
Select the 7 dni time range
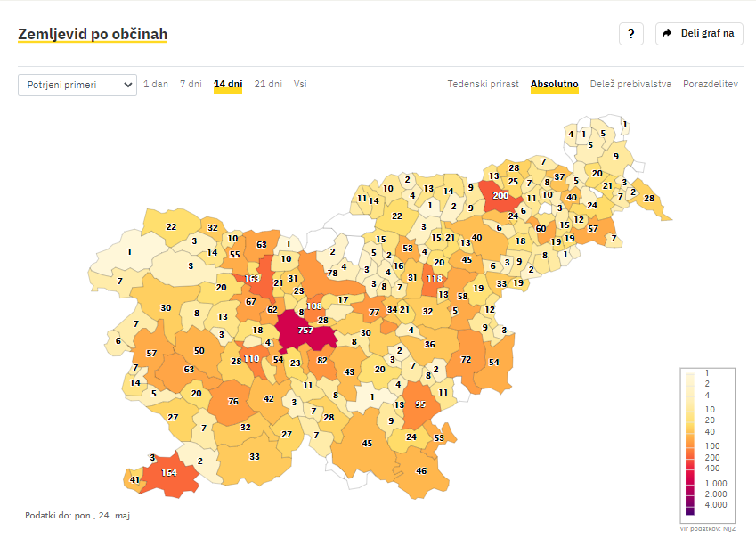point(191,85)
